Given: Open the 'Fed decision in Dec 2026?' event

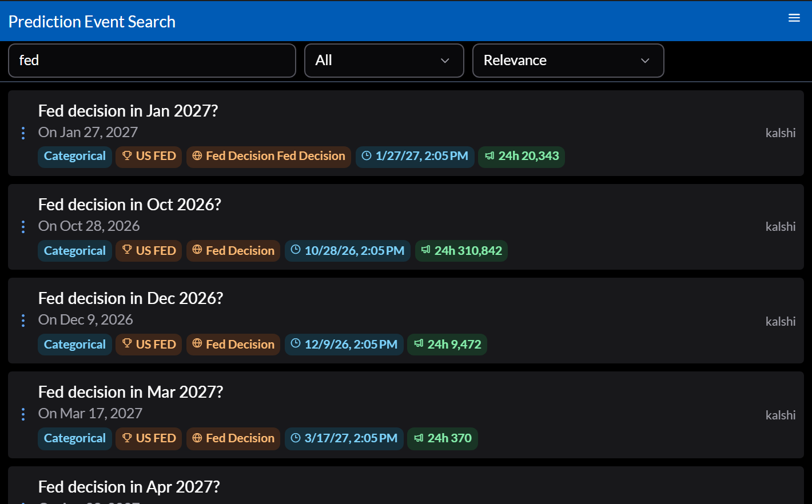Looking at the screenshot, I should 130,298.
